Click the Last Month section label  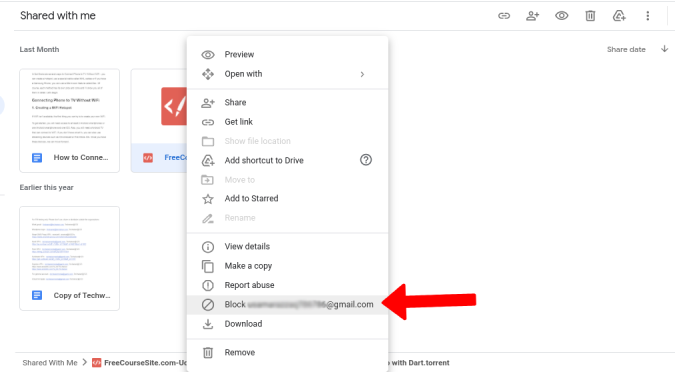[x=39, y=50]
